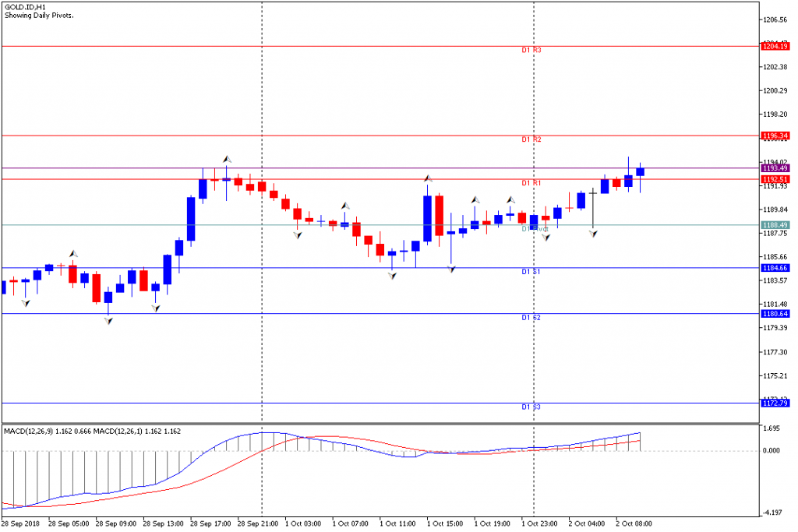
Task: Select the D1 R2 resistance label
Action: (x=531, y=139)
